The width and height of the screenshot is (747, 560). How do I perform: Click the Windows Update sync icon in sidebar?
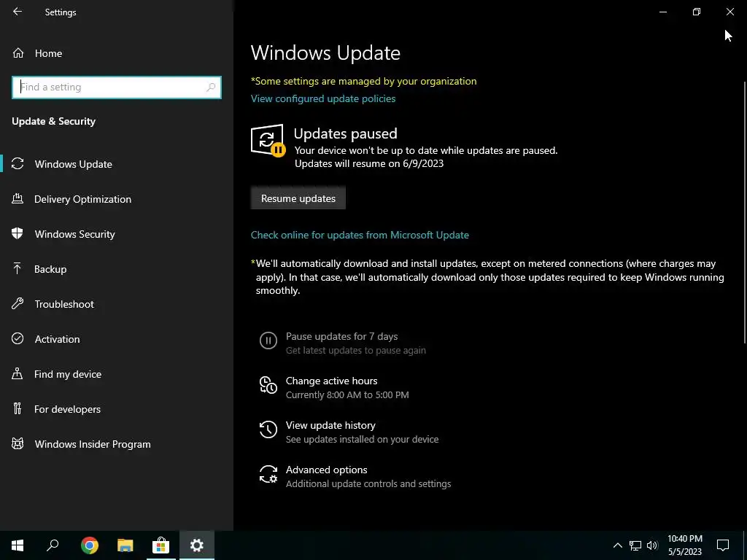tap(18, 164)
